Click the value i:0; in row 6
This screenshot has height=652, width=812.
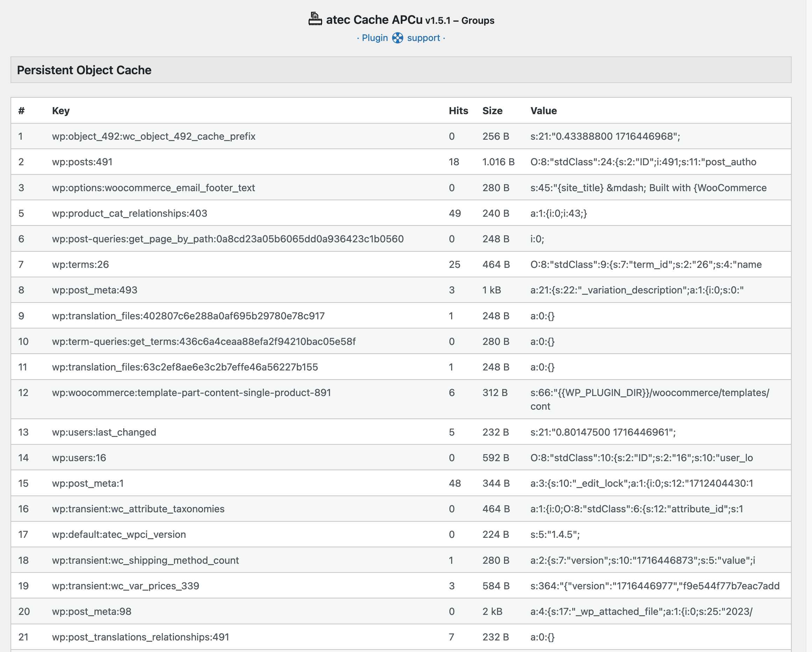pyautogui.click(x=537, y=239)
